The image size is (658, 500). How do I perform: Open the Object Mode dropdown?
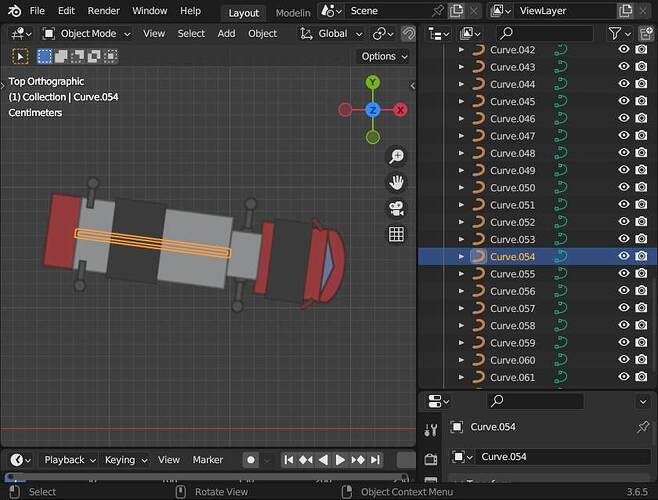[87, 34]
